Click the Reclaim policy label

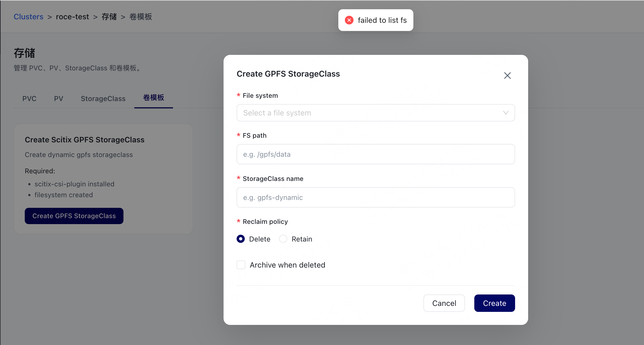[265, 222]
